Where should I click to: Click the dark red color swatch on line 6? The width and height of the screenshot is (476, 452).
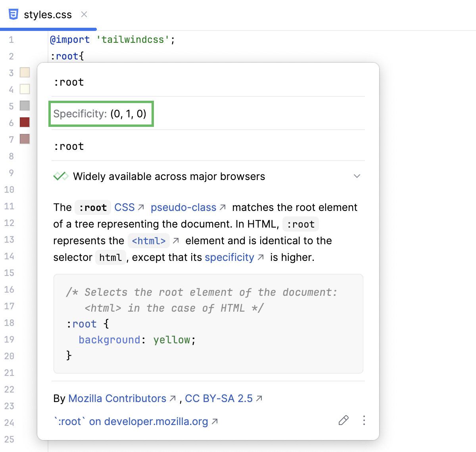(x=25, y=123)
